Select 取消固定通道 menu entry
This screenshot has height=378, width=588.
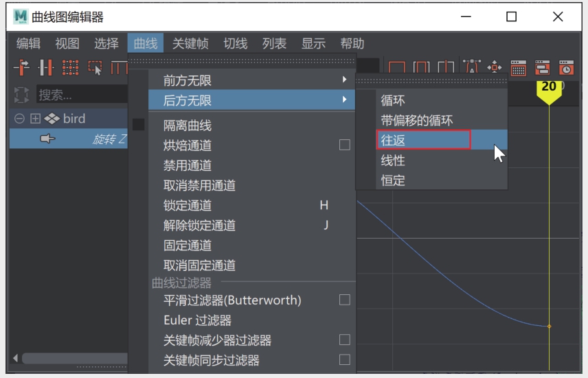[x=251, y=265]
